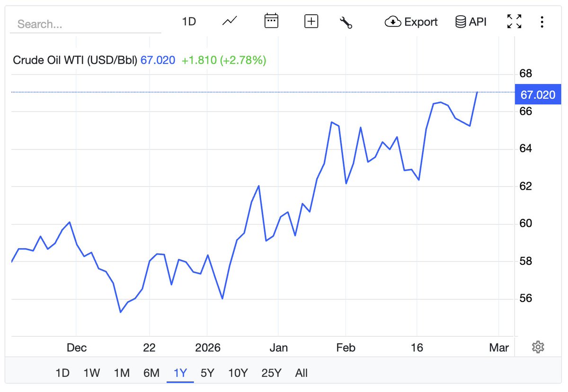Click the Search input field
The image size is (568, 392).
[86, 24]
